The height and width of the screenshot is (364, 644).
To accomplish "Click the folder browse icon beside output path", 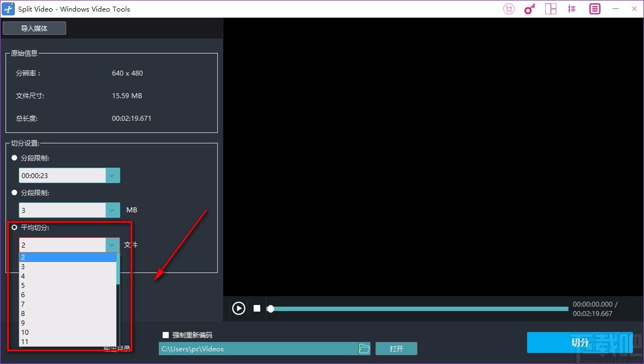I will coord(364,349).
